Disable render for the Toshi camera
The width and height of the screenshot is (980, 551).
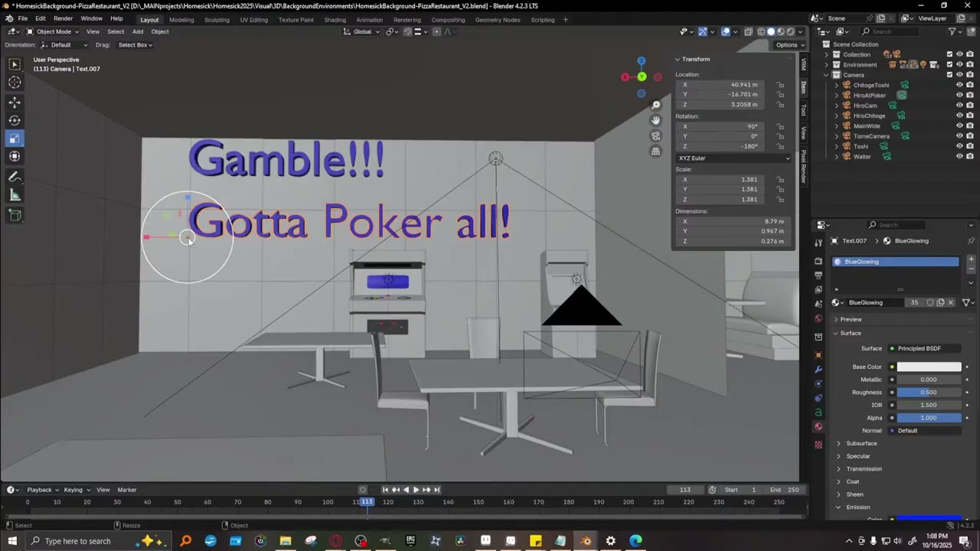(x=969, y=146)
